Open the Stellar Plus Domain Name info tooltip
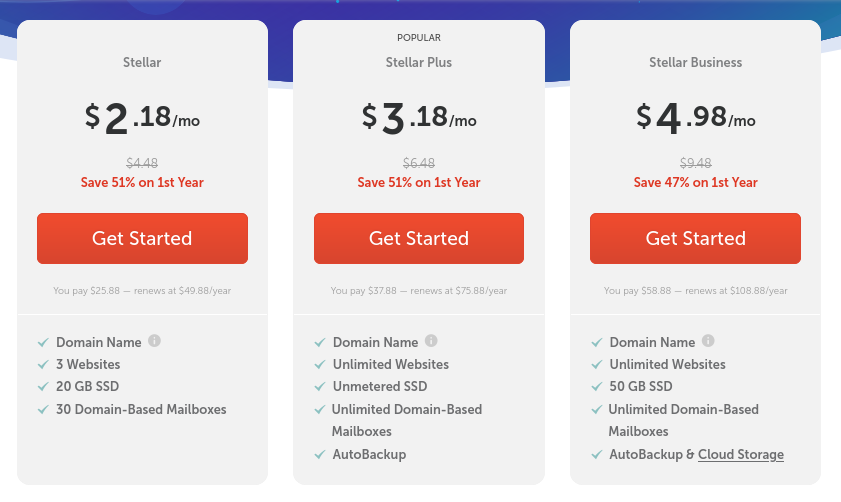 coord(431,341)
